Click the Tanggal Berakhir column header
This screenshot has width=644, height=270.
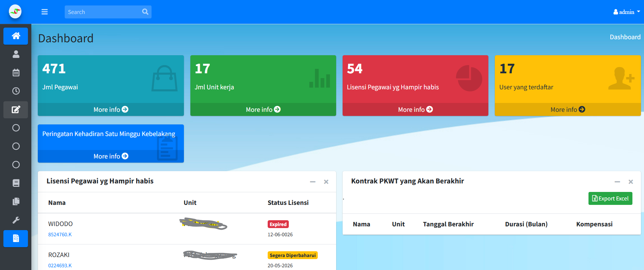[x=448, y=224]
